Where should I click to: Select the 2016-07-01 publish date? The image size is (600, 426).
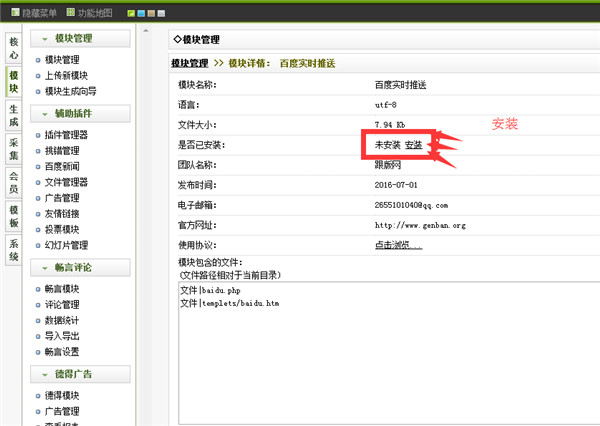(x=396, y=185)
